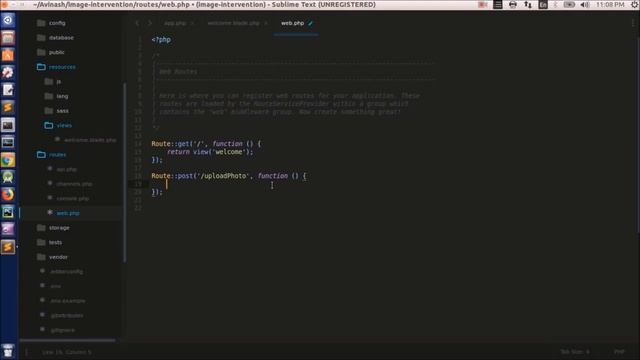Open Android Studio from the dock
Image resolution: width=640 pixels, height=360 pixels.
(8, 177)
